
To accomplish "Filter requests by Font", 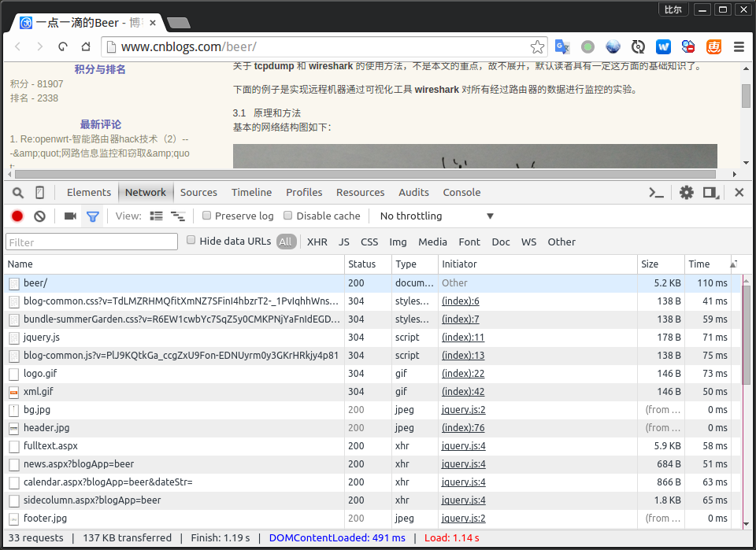I will pos(469,242).
